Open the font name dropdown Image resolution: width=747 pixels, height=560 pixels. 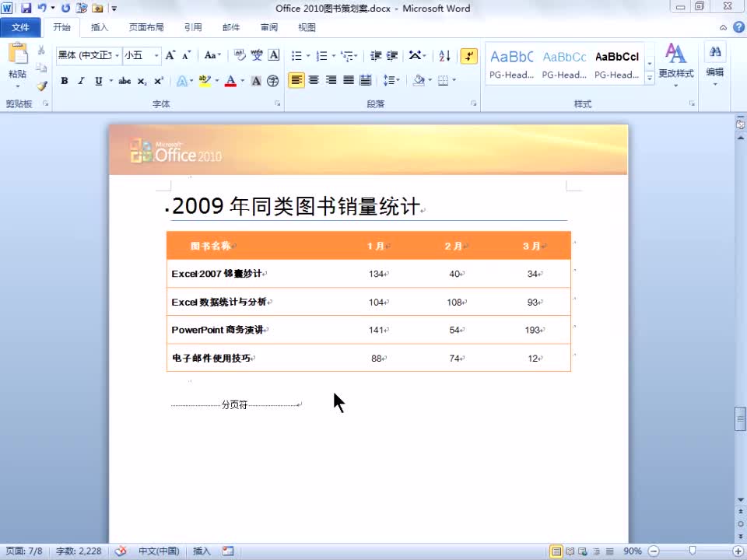[x=117, y=56]
